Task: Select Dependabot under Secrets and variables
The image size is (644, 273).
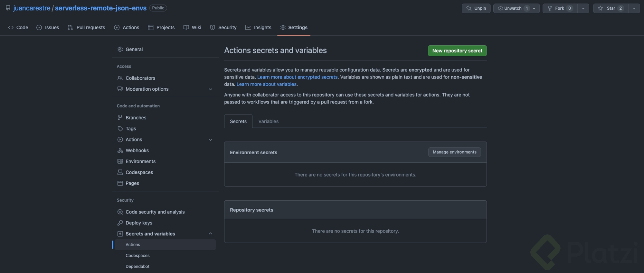Action: [x=165, y=267]
